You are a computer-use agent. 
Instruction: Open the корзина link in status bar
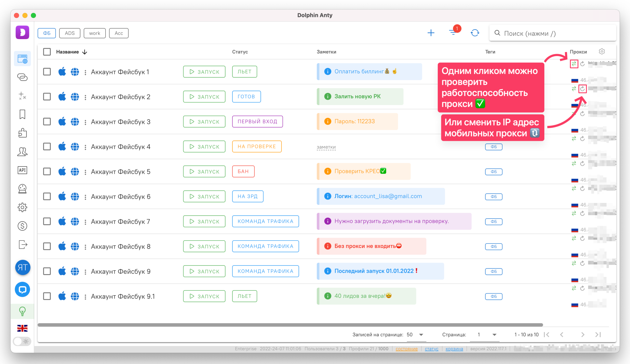454,349
